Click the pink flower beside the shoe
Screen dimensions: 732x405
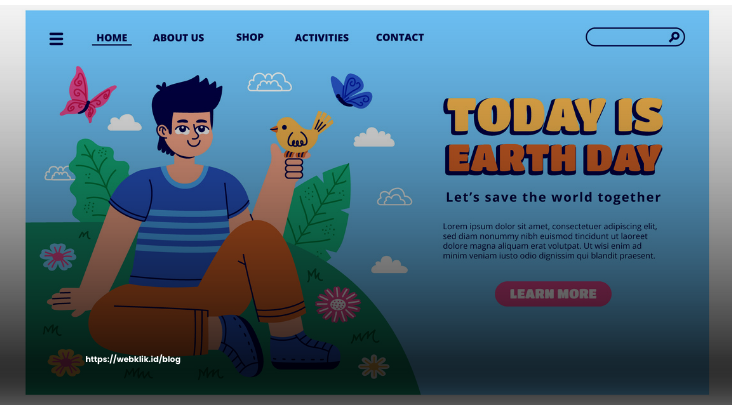338,304
